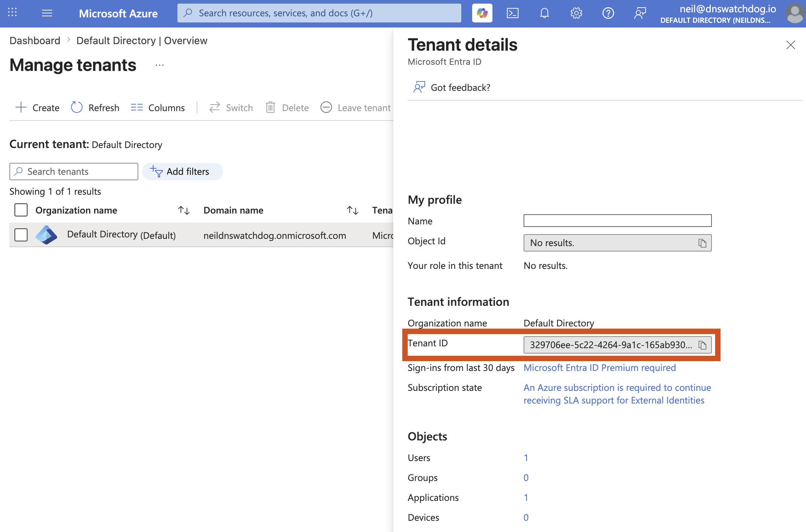
Task: Close the Tenant details panel
Action: tap(790, 45)
